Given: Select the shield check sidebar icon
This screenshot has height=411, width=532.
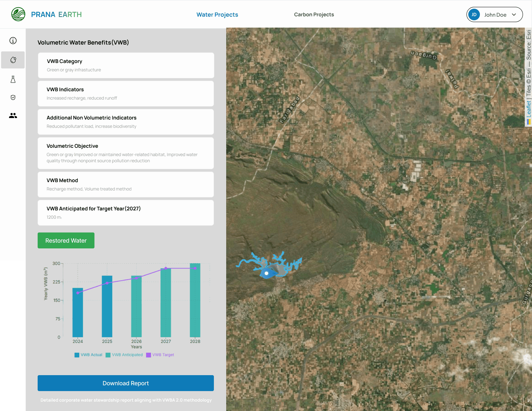Looking at the screenshot, I should coord(13,97).
